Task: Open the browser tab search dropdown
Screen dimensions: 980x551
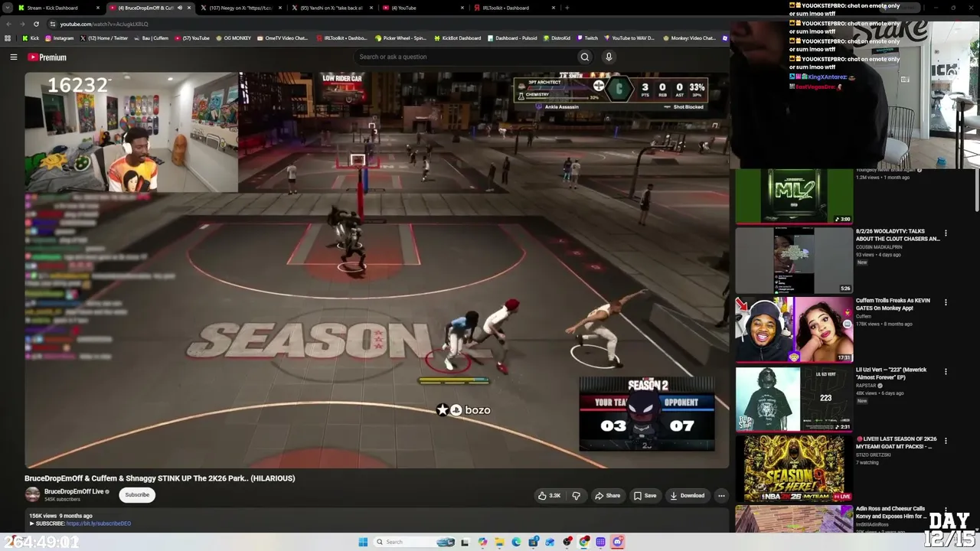Action: (x=8, y=8)
